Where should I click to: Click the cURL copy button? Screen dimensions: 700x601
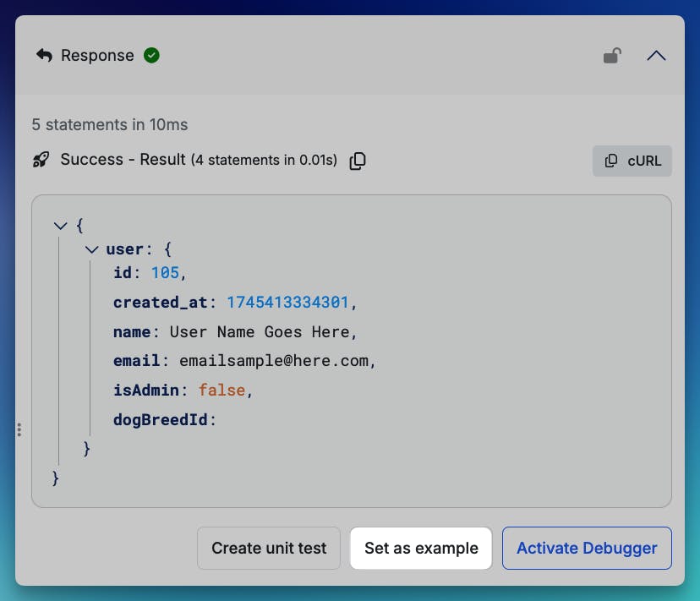tap(632, 161)
